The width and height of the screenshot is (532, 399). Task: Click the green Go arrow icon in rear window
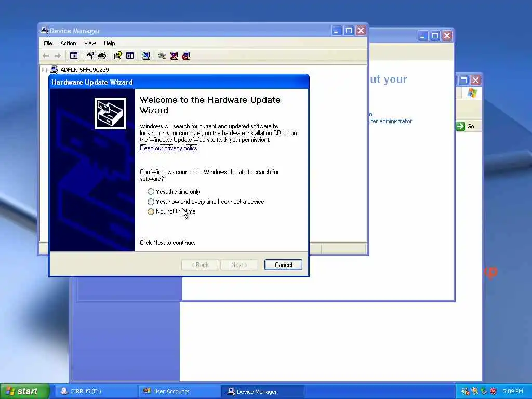click(460, 126)
